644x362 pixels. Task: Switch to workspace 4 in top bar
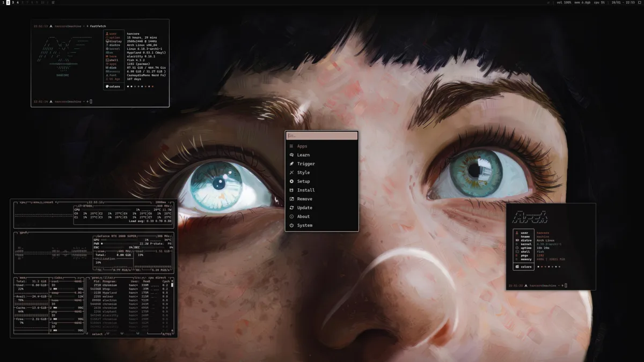[x=18, y=3]
